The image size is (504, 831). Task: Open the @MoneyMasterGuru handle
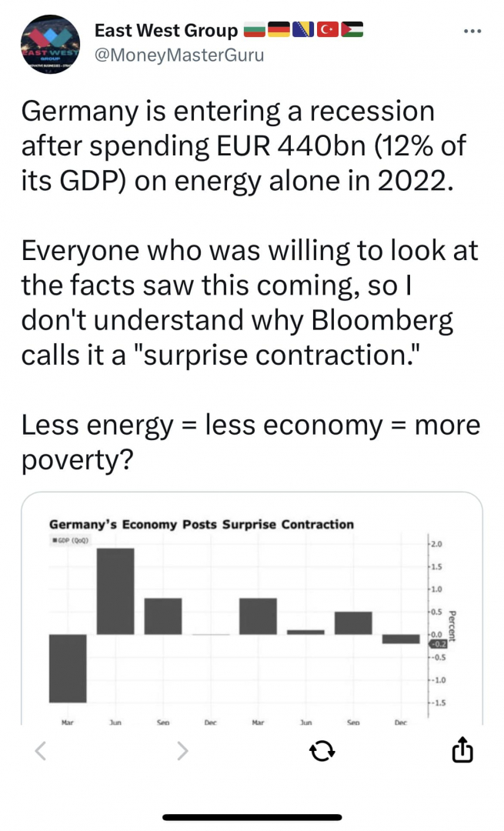[x=179, y=55]
